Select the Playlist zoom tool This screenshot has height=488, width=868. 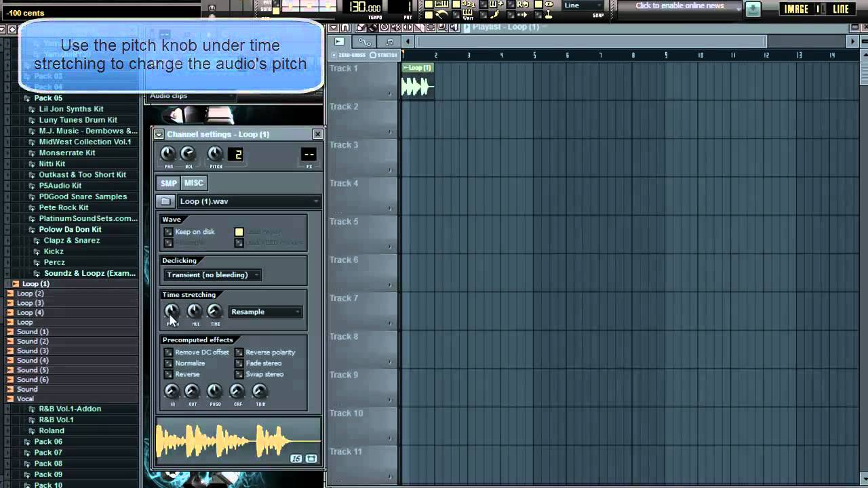442,27
